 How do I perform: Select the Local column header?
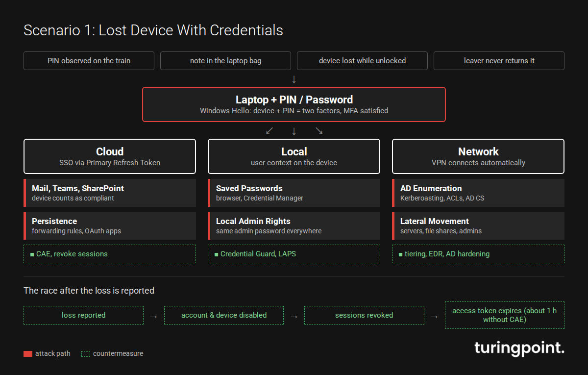click(294, 156)
